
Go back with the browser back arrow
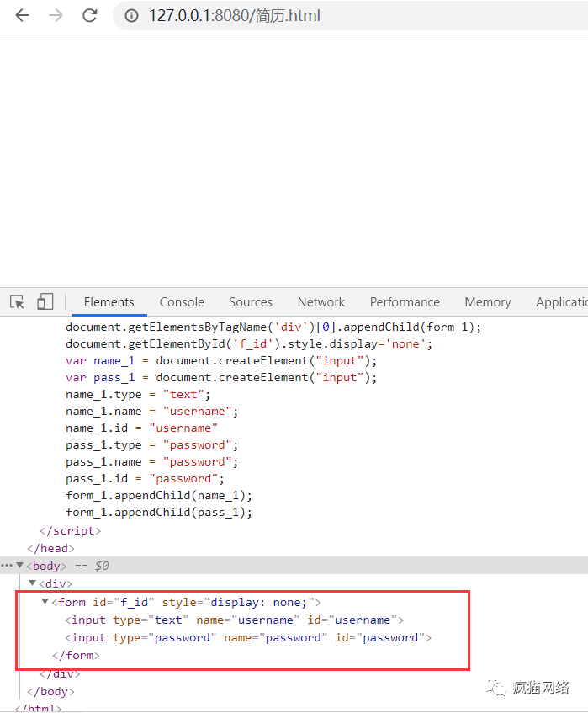pyautogui.click(x=22, y=15)
